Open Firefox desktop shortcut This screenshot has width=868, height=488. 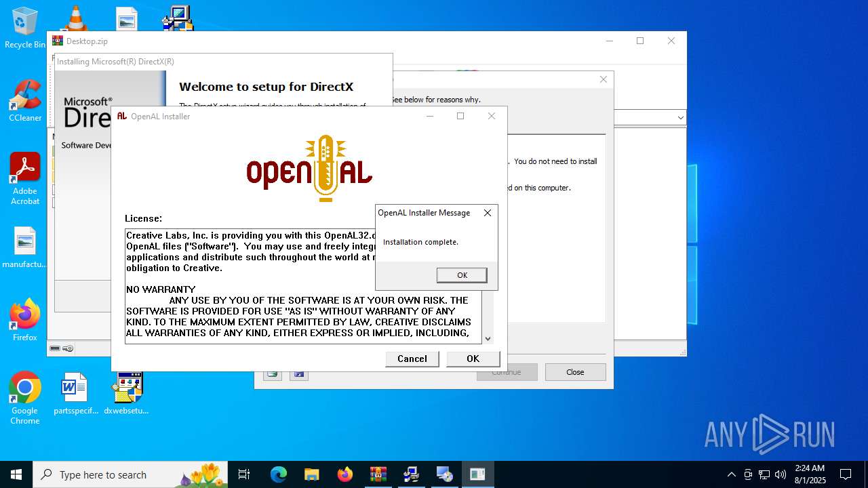pos(25,320)
